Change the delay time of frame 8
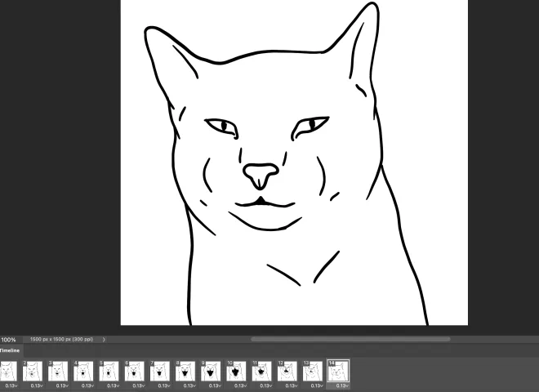This screenshot has width=539, height=392. click(186, 385)
